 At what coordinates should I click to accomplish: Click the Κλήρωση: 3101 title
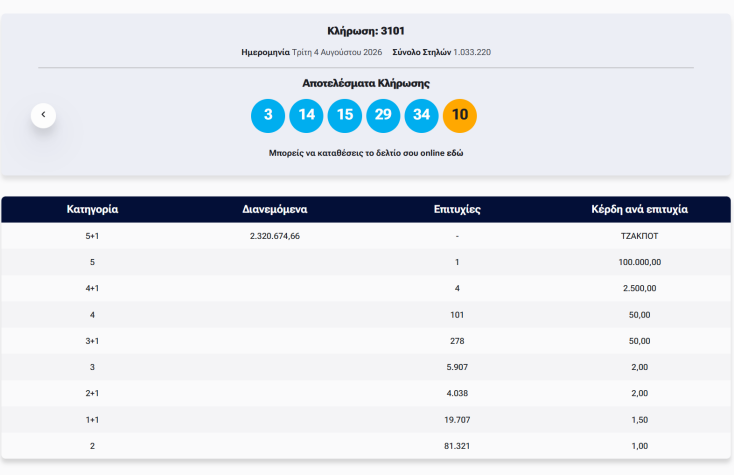(366, 31)
